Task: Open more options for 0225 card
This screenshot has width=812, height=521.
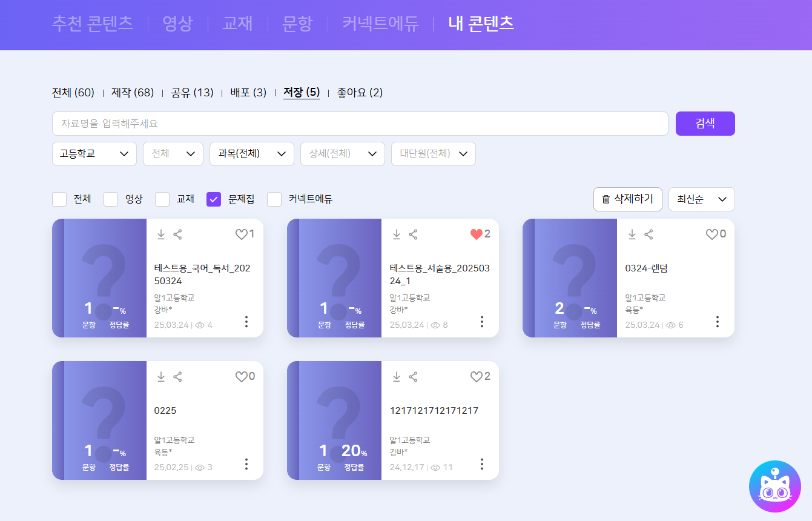Action: click(x=246, y=464)
